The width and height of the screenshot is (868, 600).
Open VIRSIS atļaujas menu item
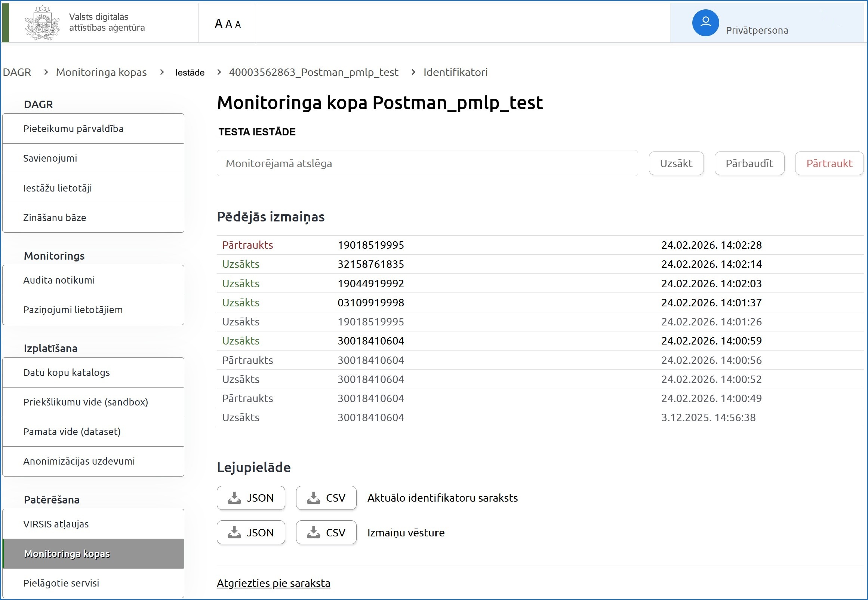(93, 524)
